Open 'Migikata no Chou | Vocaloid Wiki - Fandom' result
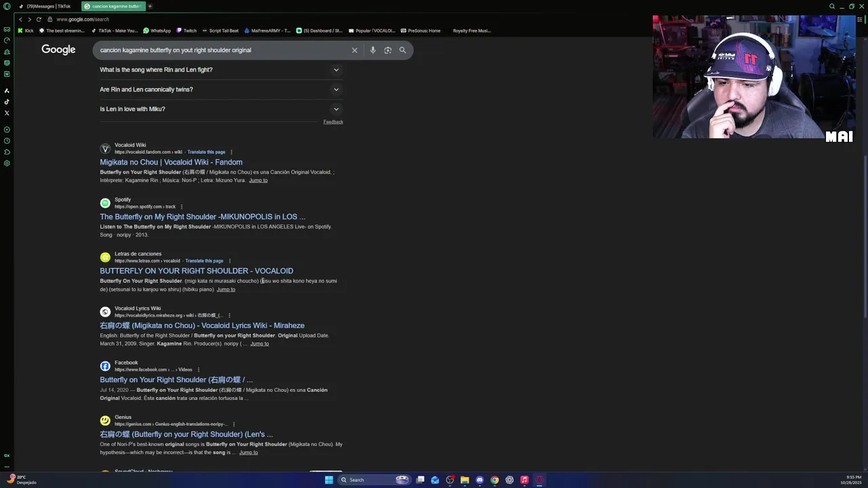868x488 pixels. (x=171, y=162)
